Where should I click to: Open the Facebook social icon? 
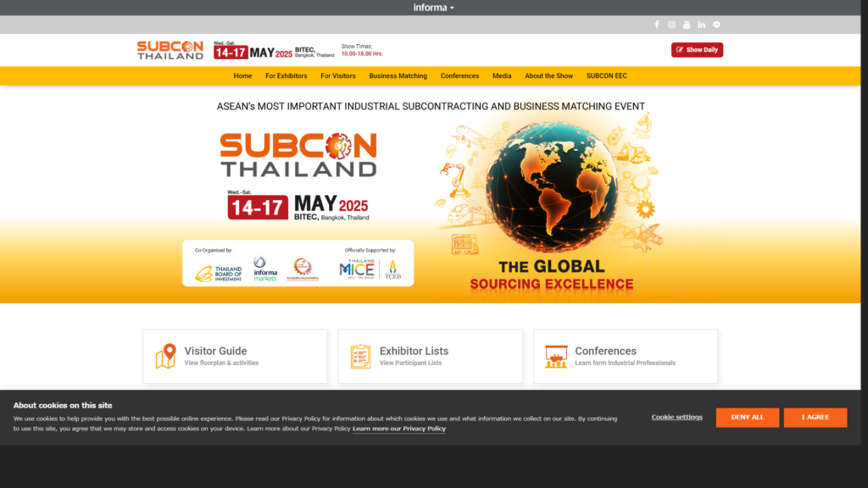pyautogui.click(x=657, y=25)
